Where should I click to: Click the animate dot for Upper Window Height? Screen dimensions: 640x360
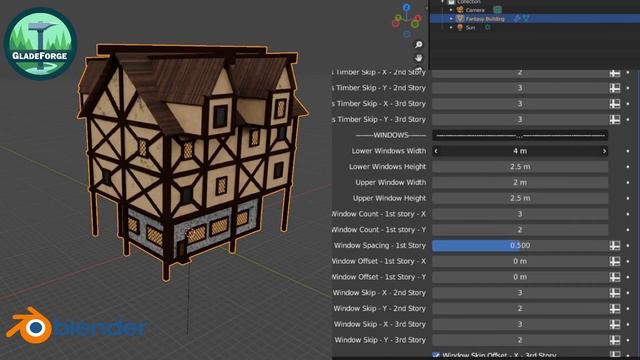[628, 198]
